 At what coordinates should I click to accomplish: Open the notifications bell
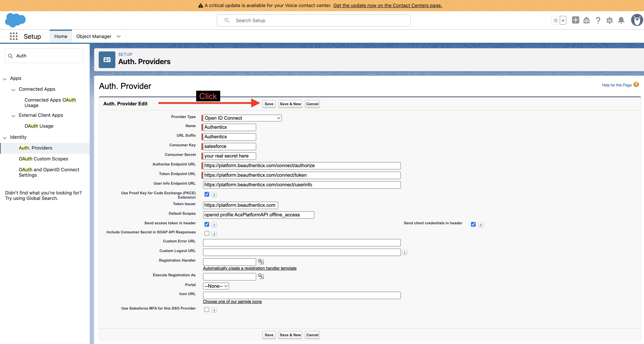(621, 20)
